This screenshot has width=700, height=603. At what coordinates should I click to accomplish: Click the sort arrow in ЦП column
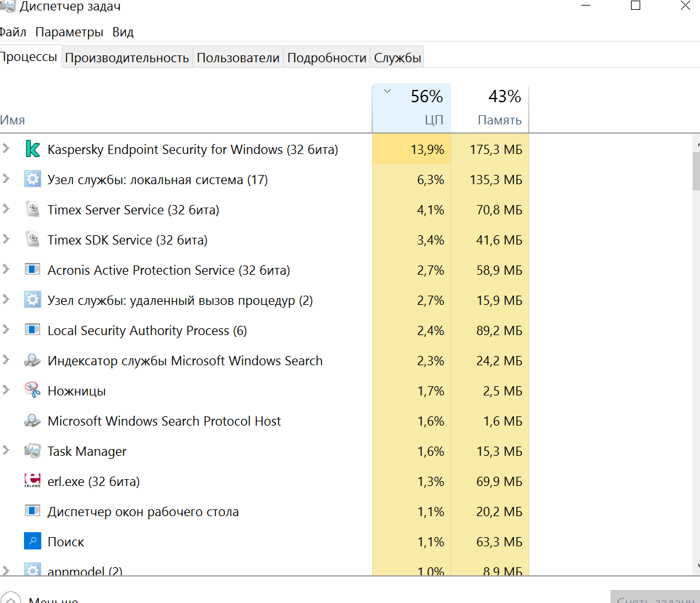pyautogui.click(x=387, y=91)
